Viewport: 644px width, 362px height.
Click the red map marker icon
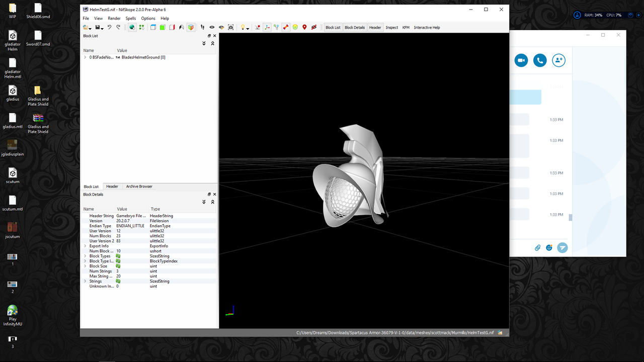[x=304, y=27]
